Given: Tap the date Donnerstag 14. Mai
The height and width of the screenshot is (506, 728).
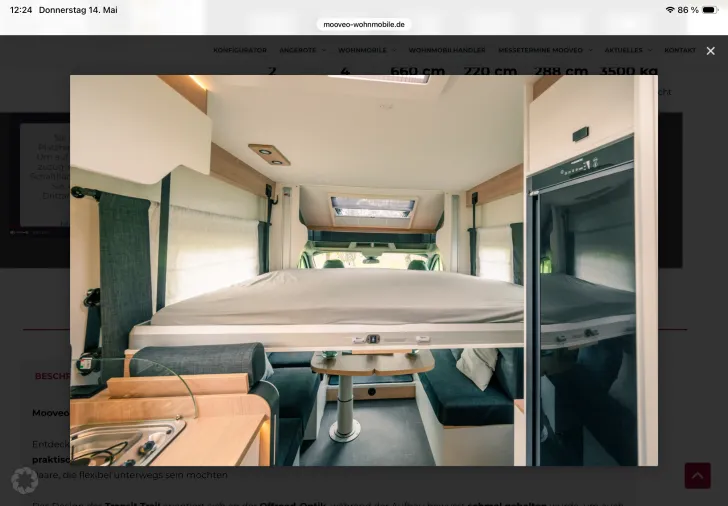Looking at the screenshot, I should click(78, 10).
